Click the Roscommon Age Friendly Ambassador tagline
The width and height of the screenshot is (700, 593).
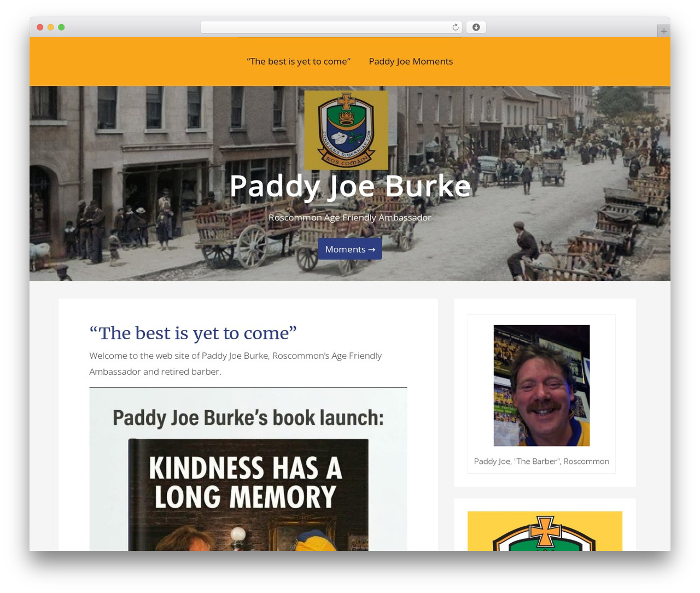pos(350,217)
